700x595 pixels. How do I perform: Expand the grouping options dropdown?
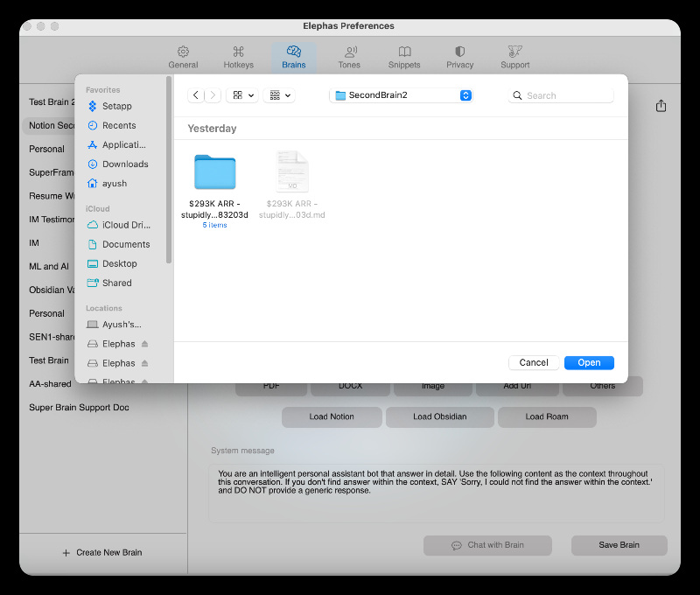point(279,95)
